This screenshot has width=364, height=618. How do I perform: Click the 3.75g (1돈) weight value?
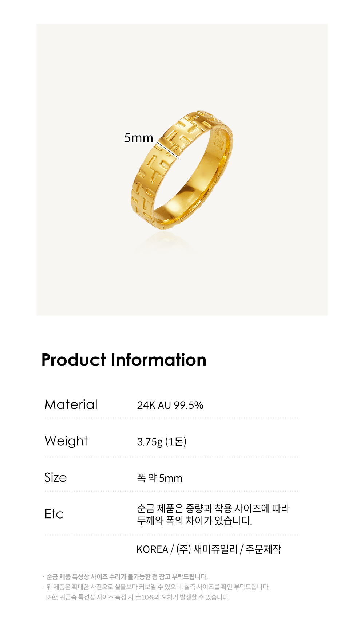(162, 442)
